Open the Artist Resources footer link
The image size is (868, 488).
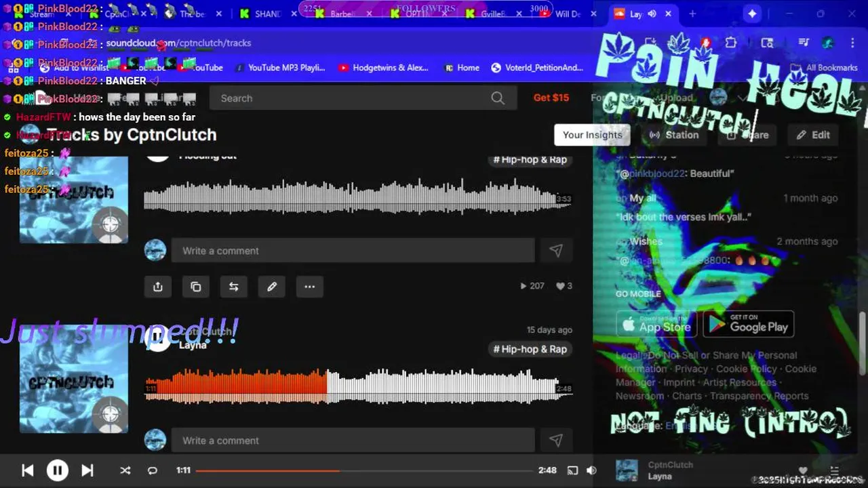[x=738, y=382]
